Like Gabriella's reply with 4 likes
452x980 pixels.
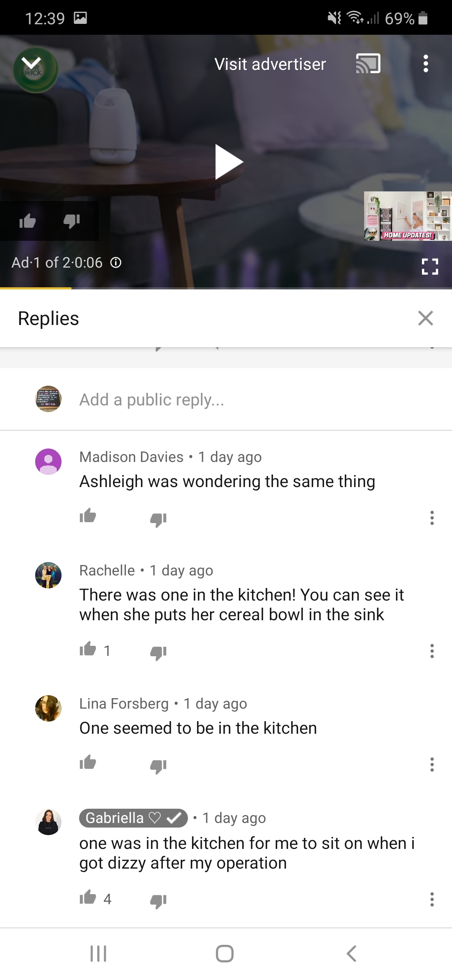[x=88, y=897]
